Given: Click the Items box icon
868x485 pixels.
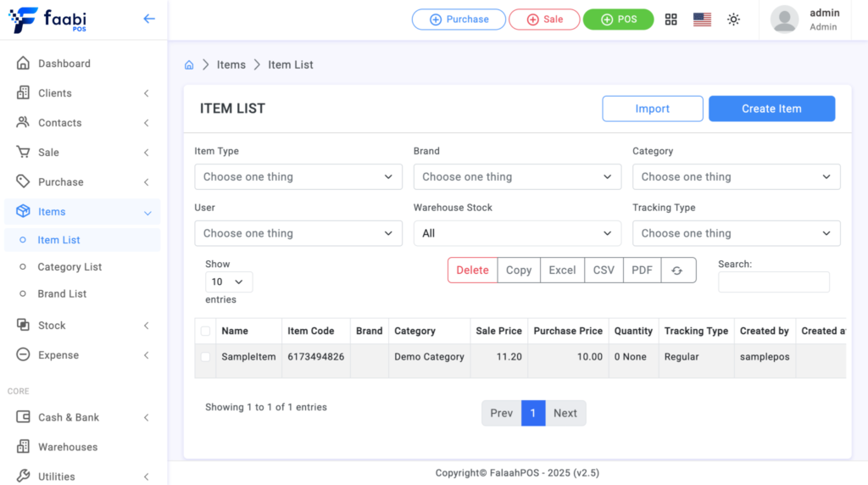Looking at the screenshot, I should (x=23, y=211).
